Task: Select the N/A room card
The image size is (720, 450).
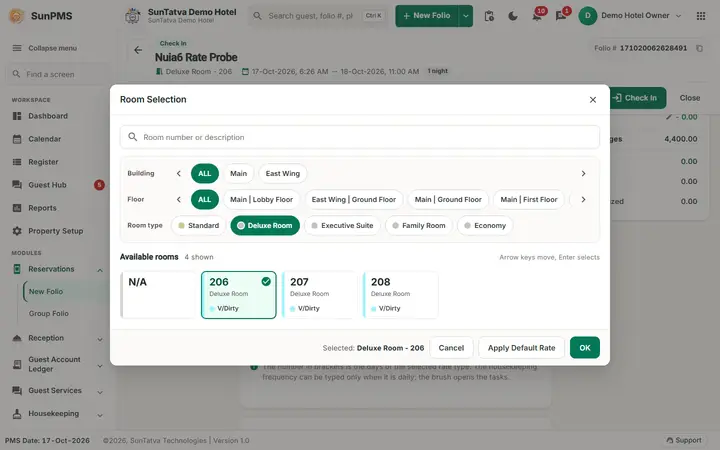Action: coord(158,295)
